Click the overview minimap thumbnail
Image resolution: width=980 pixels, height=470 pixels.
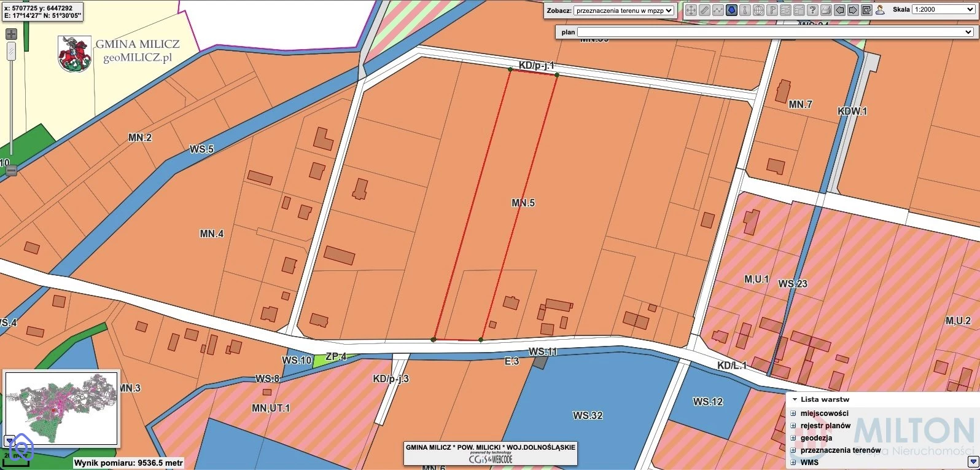(61, 408)
